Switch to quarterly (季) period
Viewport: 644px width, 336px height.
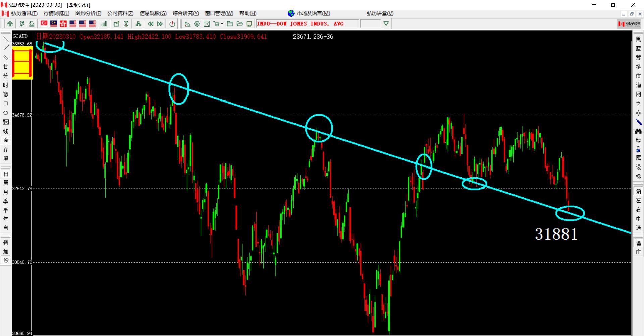6,201
